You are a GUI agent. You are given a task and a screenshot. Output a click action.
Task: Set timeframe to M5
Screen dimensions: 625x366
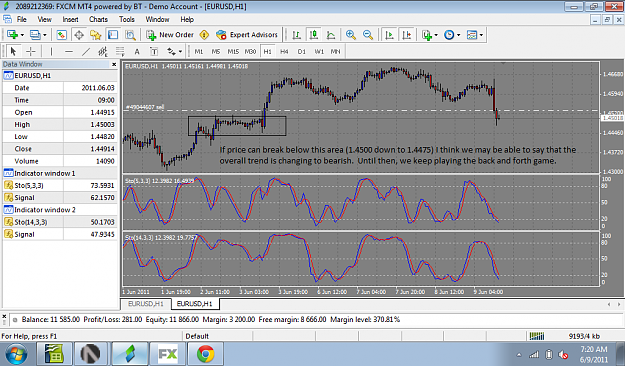[216, 51]
